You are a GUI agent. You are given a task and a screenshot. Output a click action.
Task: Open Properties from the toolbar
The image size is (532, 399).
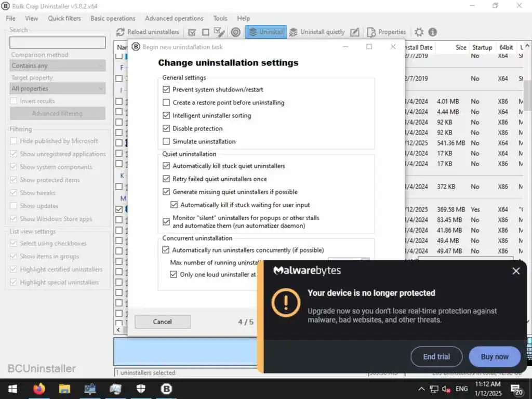click(387, 32)
